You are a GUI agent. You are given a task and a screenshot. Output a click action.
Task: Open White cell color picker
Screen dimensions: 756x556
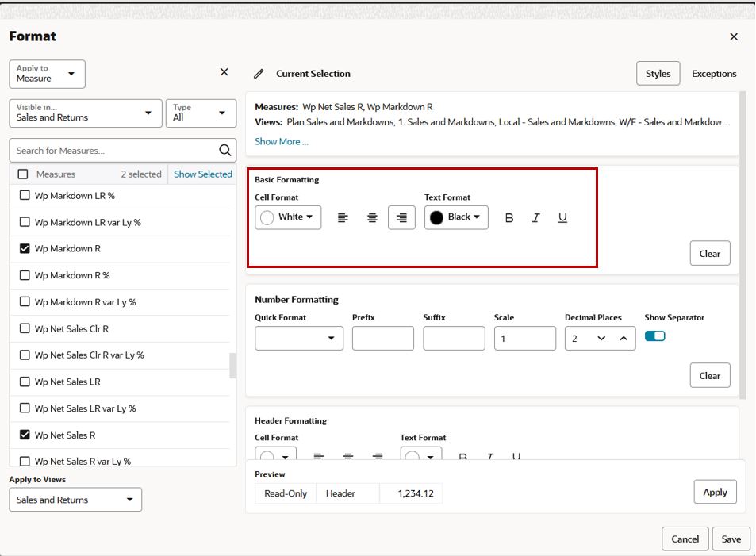click(x=288, y=217)
